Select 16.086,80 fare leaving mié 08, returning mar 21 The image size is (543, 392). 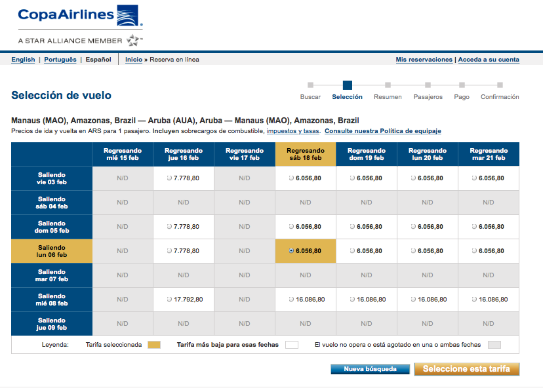pyautogui.click(x=474, y=300)
